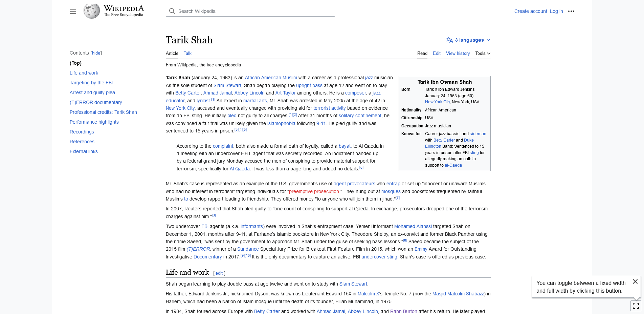This screenshot has height=314, width=644.
Task: Go to (Top) in contents
Action: (x=76, y=63)
